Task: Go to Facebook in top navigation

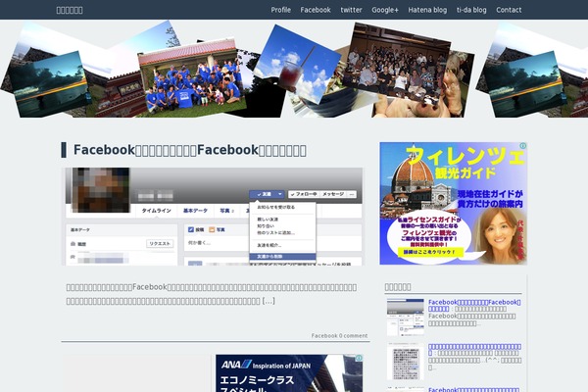Action: coord(315,10)
